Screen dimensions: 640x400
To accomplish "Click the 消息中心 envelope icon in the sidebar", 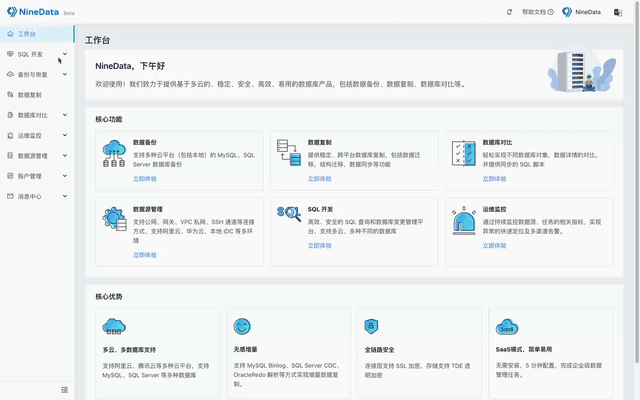I will point(10,196).
